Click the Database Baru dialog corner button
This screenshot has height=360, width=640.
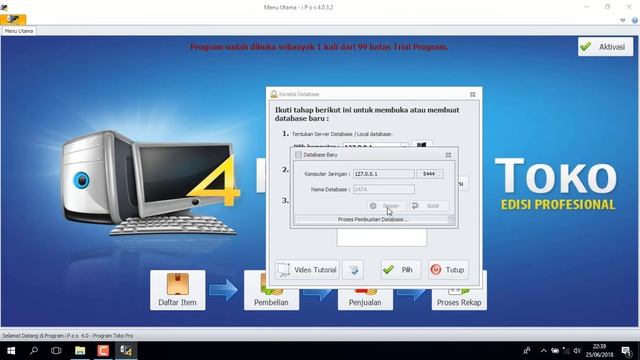tap(448, 155)
